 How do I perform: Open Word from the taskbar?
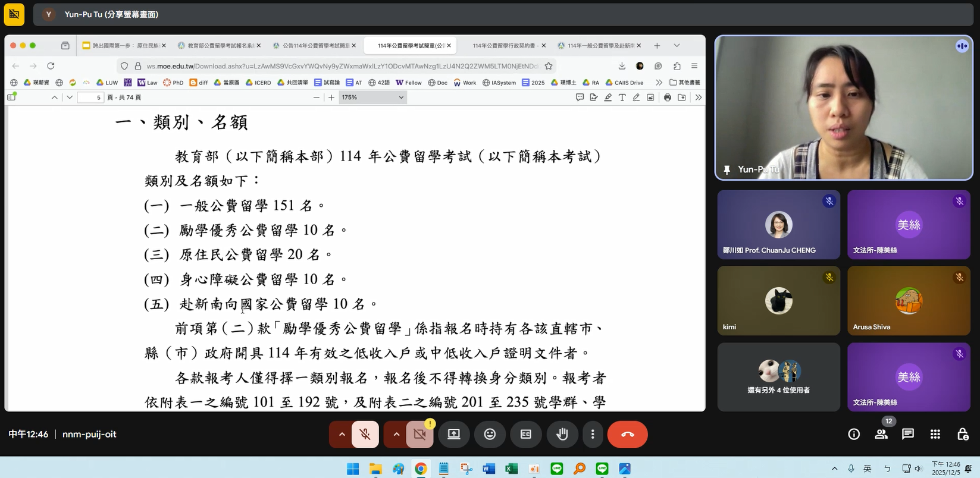pos(489,469)
